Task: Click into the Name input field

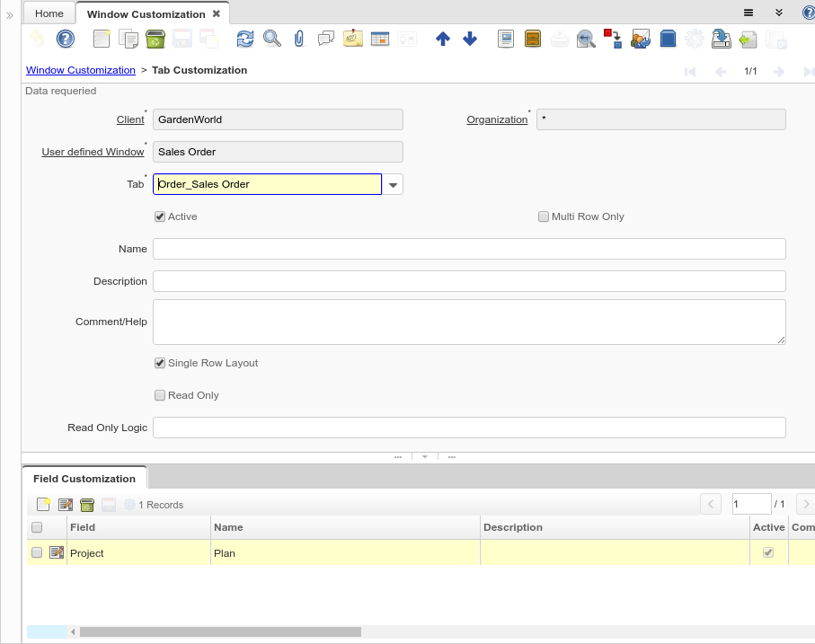Action: (x=469, y=249)
